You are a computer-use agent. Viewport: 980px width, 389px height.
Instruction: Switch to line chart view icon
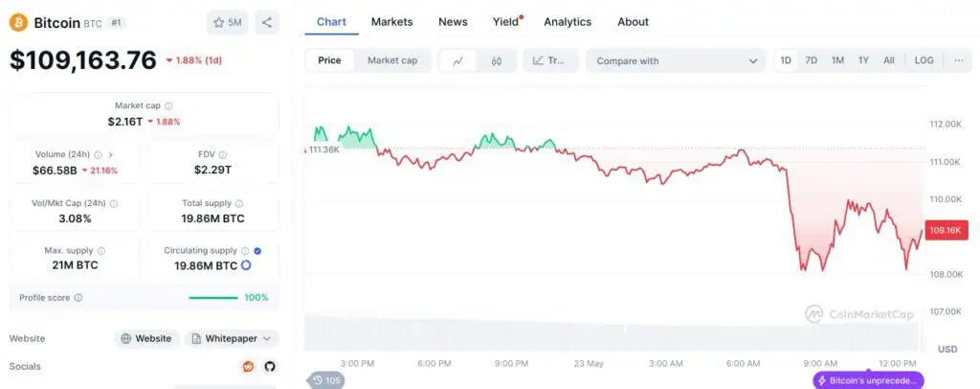click(x=457, y=60)
